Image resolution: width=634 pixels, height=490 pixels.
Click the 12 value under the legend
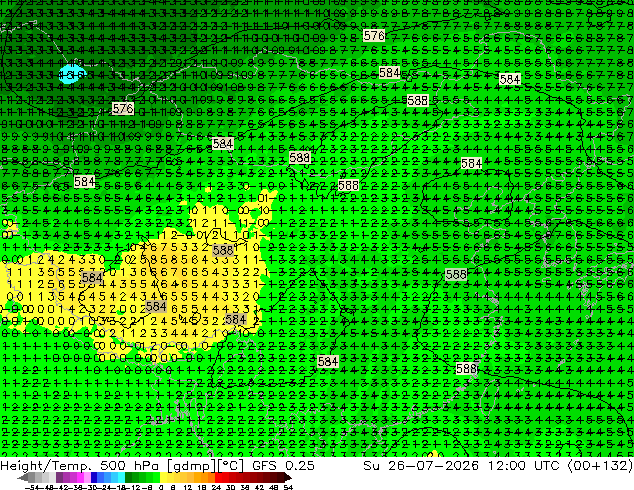[188, 487]
